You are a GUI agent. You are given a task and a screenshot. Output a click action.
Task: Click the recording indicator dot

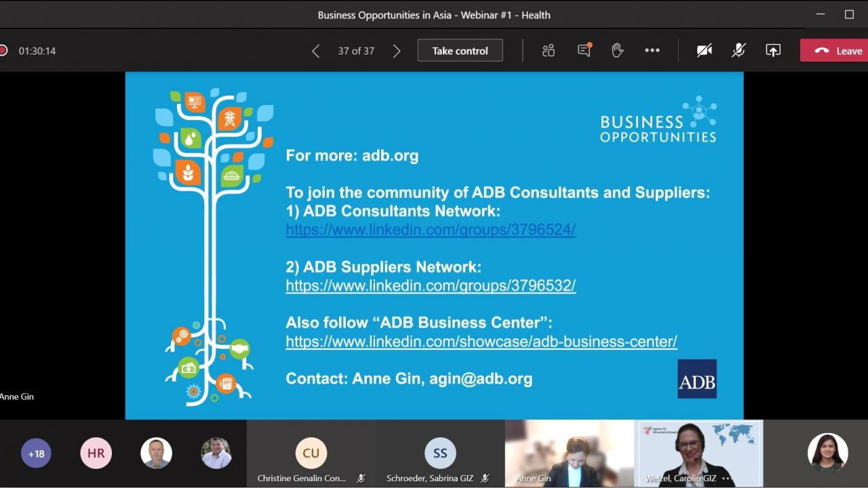3,51
